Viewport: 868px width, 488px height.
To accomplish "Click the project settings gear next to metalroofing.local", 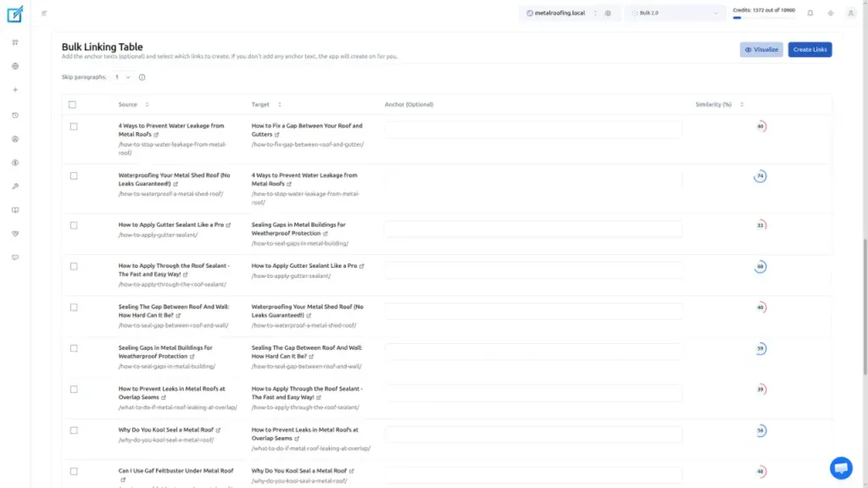I will click(x=608, y=14).
